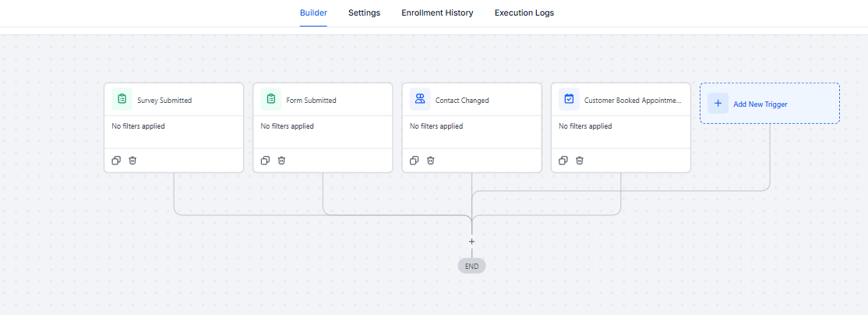
Task: Click the Customer Booked Appointment calendar icon
Action: (x=569, y=99)
